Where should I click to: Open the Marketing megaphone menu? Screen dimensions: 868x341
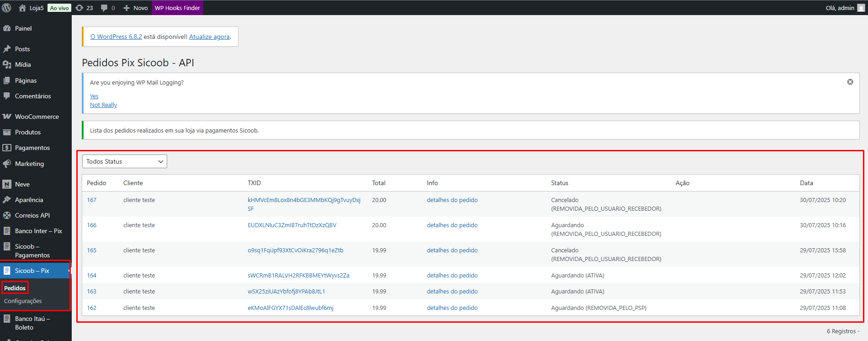point(29,164)
